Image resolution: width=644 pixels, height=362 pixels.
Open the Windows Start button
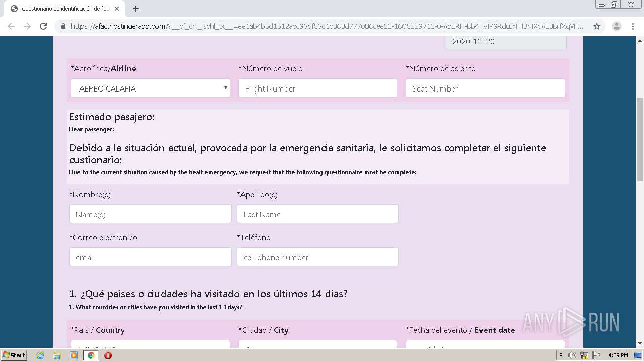click(14, 355)
